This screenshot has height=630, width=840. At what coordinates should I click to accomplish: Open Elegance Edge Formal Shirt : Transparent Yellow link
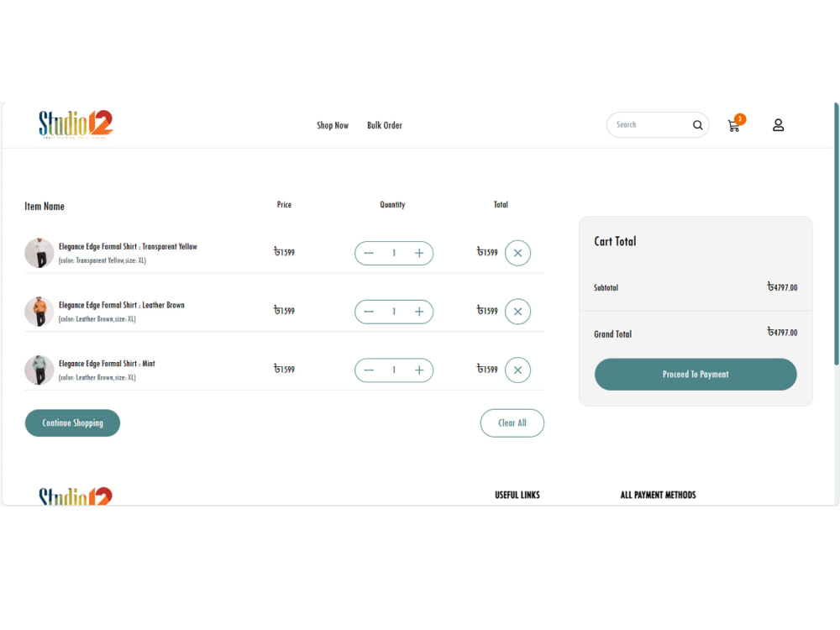128,246
